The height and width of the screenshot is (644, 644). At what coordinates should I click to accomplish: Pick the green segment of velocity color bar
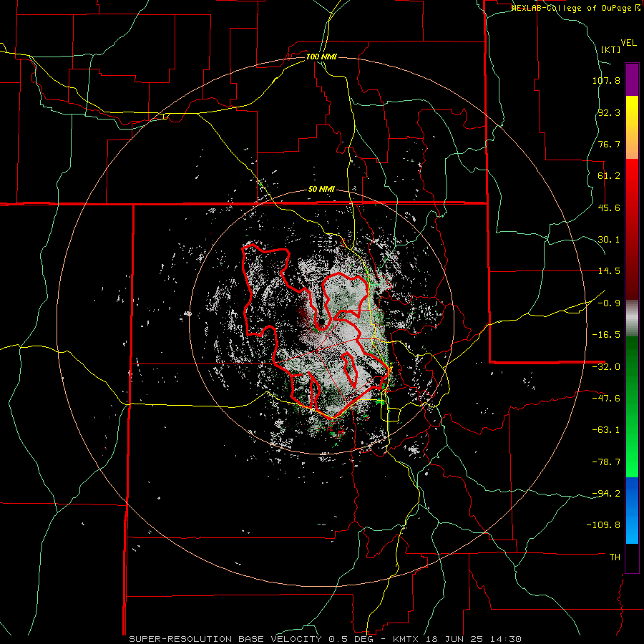point(632,406)
